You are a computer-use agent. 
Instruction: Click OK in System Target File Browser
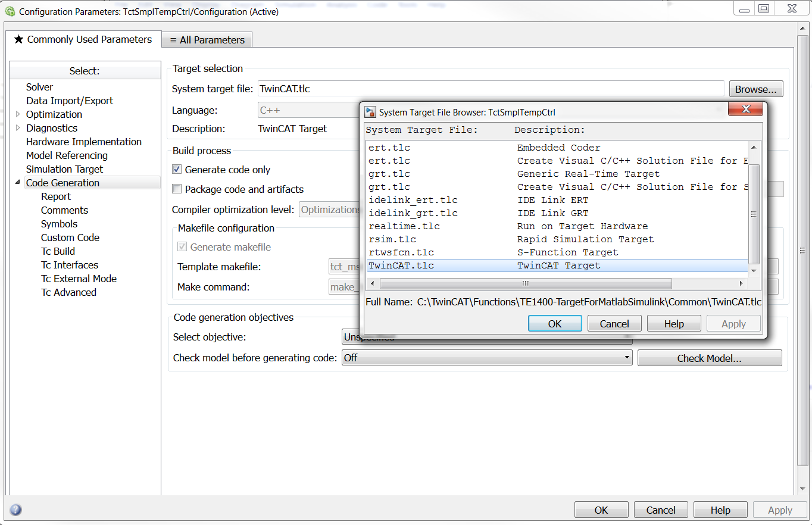coord(555,324)
